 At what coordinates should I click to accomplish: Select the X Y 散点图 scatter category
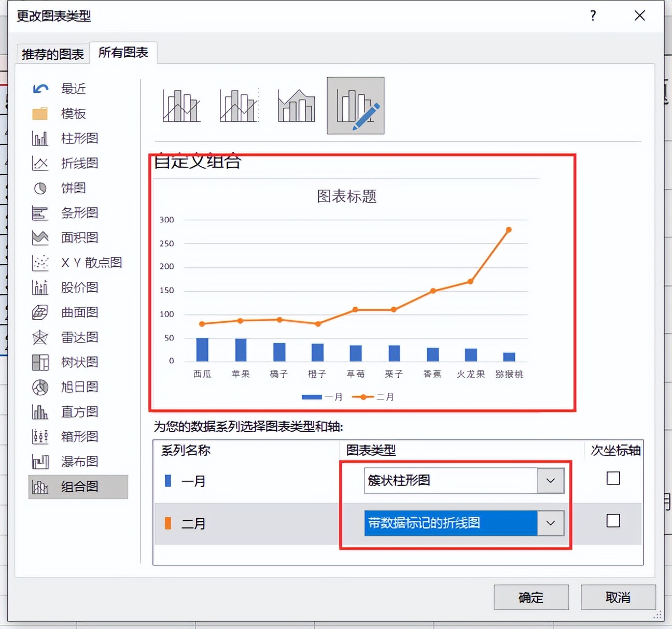point(91,263)
